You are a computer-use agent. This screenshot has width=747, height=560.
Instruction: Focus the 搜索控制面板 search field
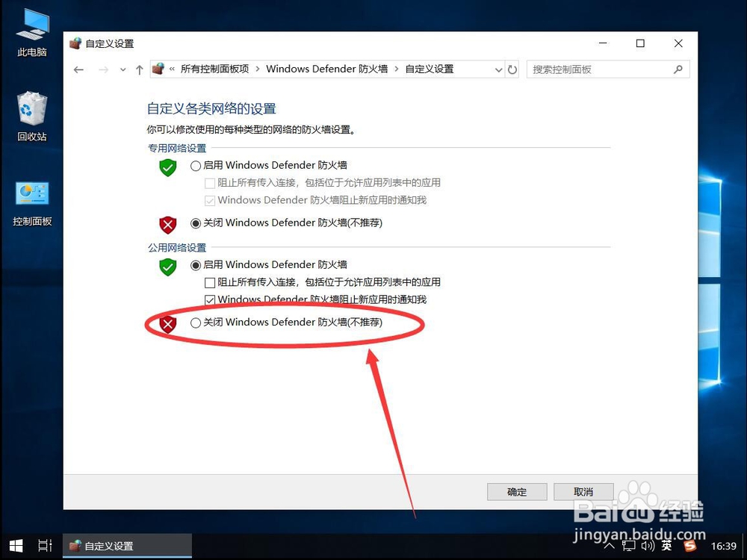(x=608, y=69)
